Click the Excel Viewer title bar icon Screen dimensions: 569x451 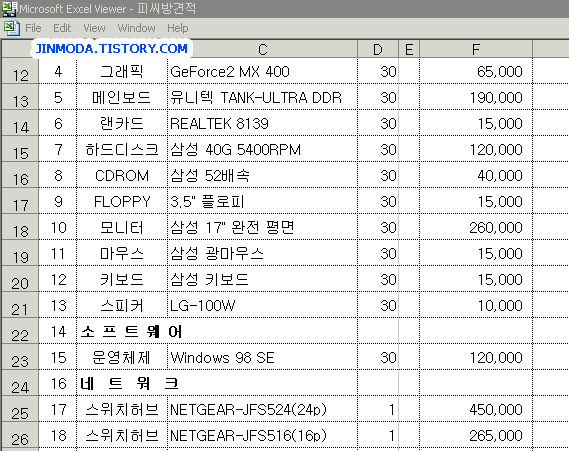point(9,8)
